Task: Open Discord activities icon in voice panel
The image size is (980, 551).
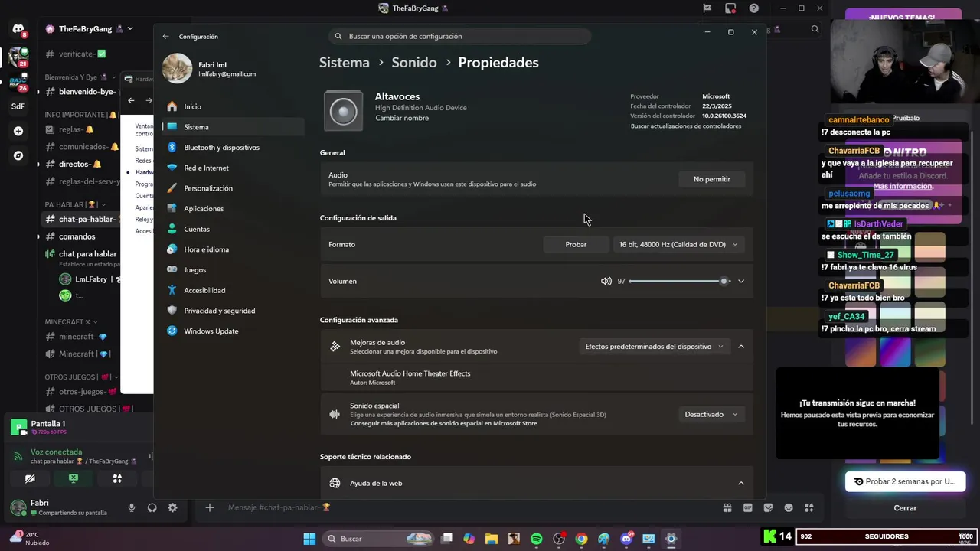Action: [117, 478]
